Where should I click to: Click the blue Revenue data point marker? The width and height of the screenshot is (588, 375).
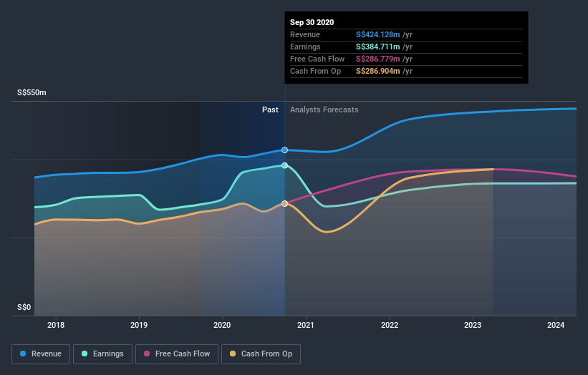(x=284, y=150)
